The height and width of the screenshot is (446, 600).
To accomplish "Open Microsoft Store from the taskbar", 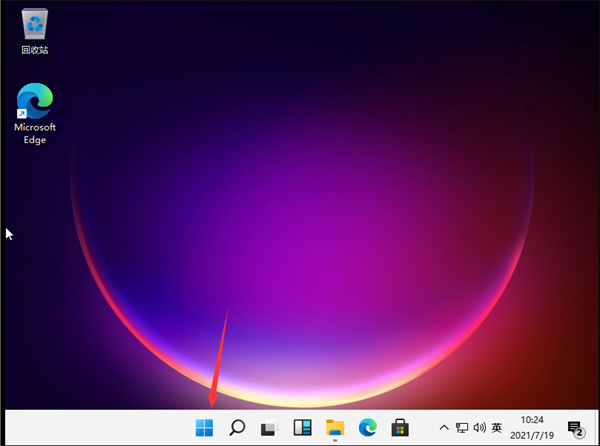I will 400,428.
